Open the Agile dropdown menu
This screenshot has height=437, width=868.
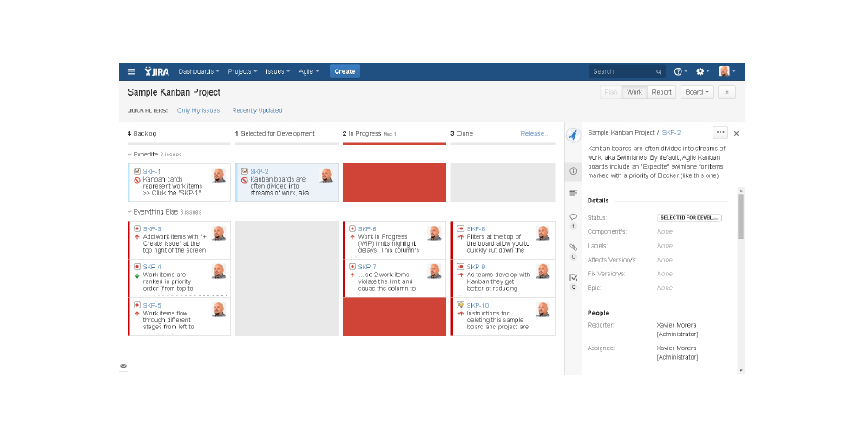pyautogui.click(x=308, y=71)
